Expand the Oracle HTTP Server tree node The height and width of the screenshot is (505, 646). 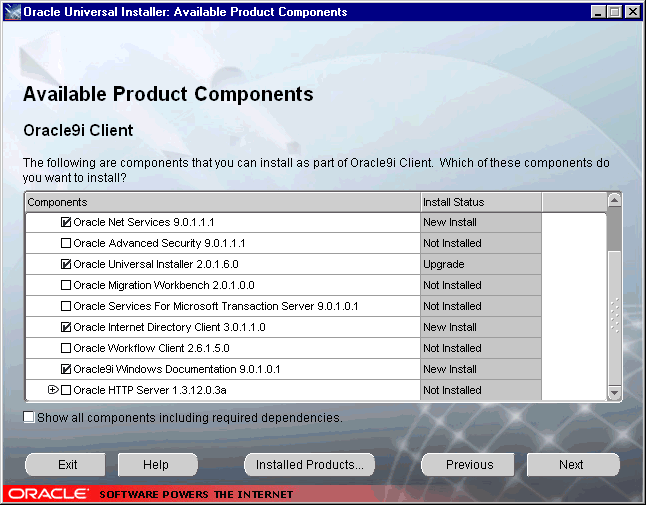pos(52,390)
